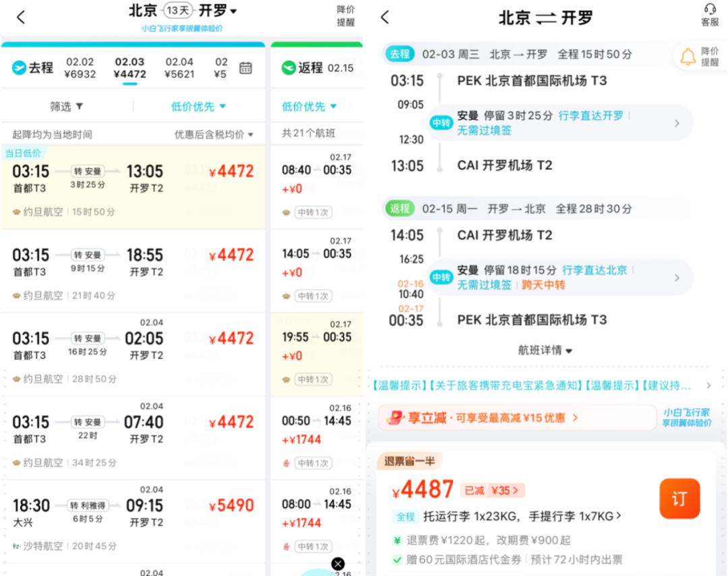View 托运行李 1x23KG baggage details
This screenshot has height=576, width=728.
[x=522, y=516]
